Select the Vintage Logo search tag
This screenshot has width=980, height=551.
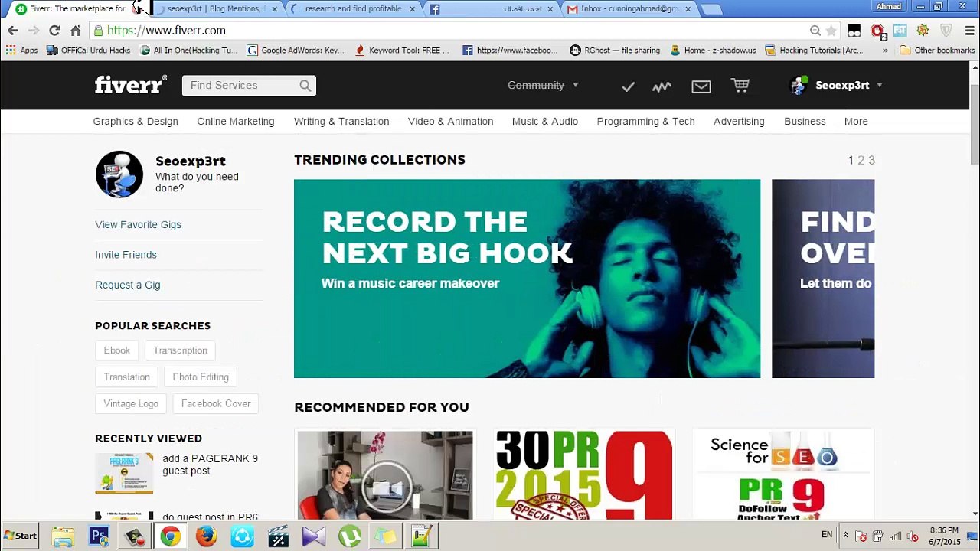(x=131, y=403)
